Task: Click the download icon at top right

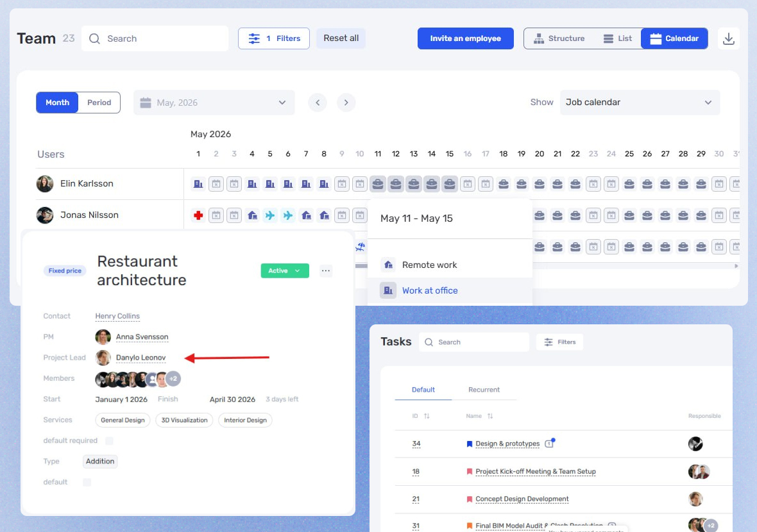Action: [x=729, y=38]
